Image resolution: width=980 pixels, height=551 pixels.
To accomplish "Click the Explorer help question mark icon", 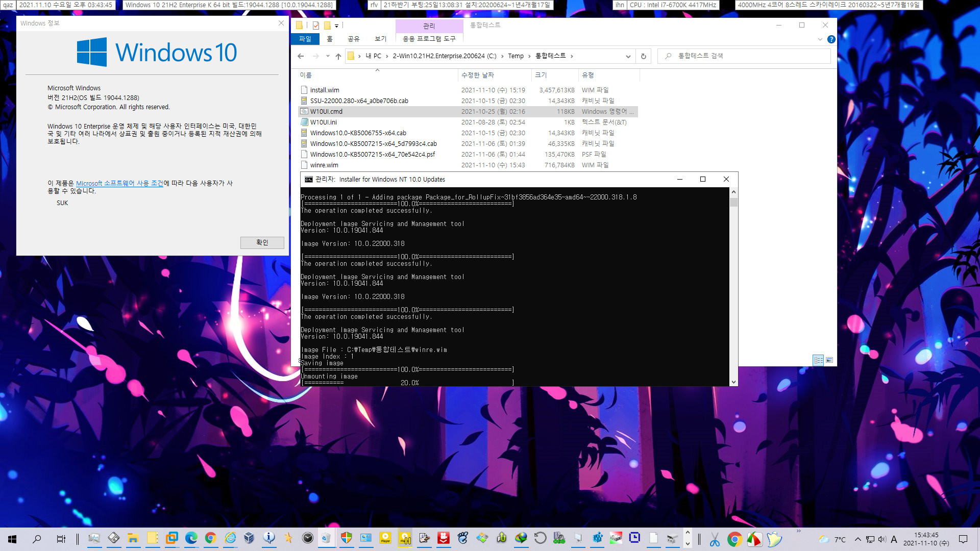I will tap(831, 39).
